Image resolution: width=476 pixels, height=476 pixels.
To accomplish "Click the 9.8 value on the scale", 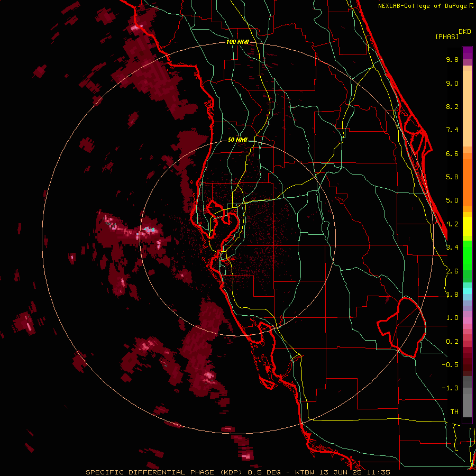I will click(452, 59).
